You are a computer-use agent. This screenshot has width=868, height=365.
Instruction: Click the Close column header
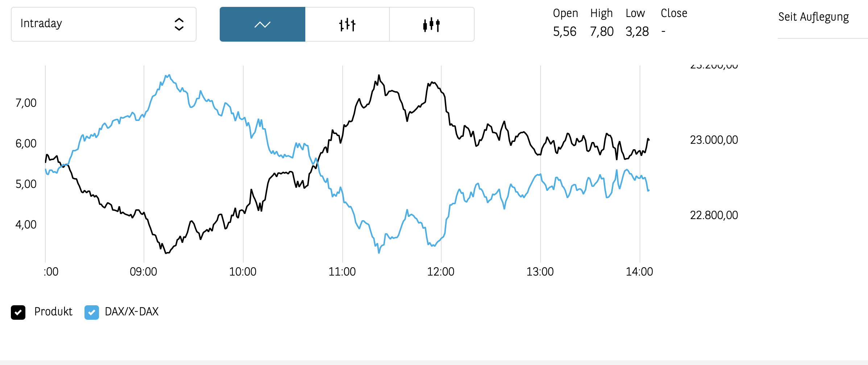click(x=674, y=13)
